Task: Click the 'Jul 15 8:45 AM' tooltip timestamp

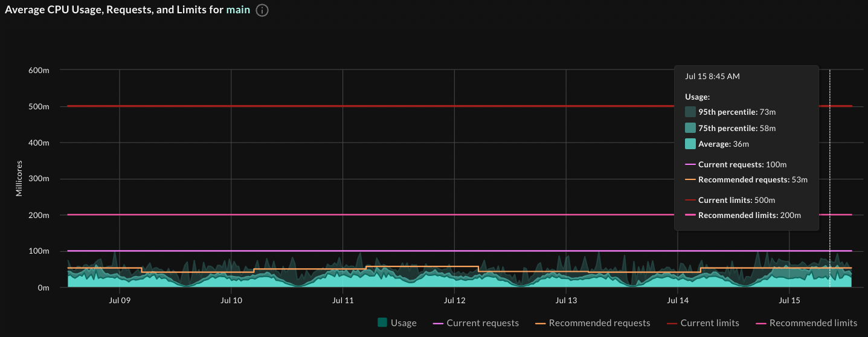Action: click(x=712, y=77)
